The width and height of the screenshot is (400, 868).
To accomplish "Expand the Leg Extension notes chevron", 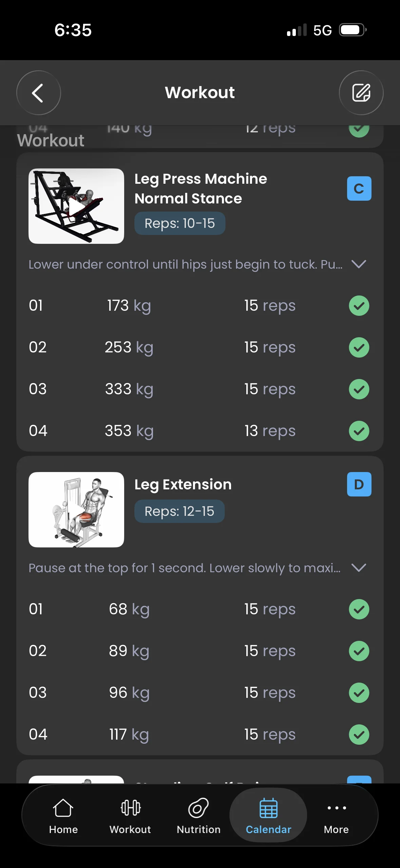I will [x=359, y=568].
